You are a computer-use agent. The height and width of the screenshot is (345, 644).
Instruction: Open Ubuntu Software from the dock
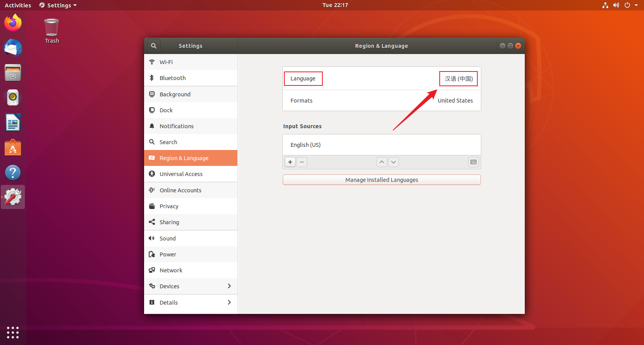(13, 148)
